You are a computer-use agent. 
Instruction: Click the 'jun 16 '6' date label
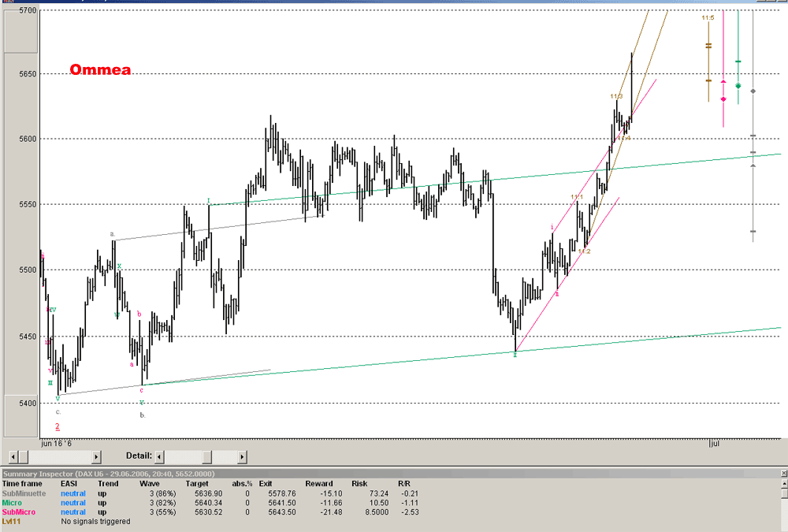click(x=56, y=443)
